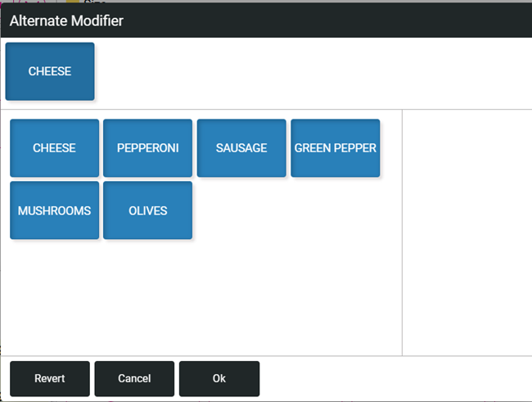Image resolution: width=532 pixels, height=402 pixels.
Task: Select the PEPPERONI modifier
Action: coord(147,148)
